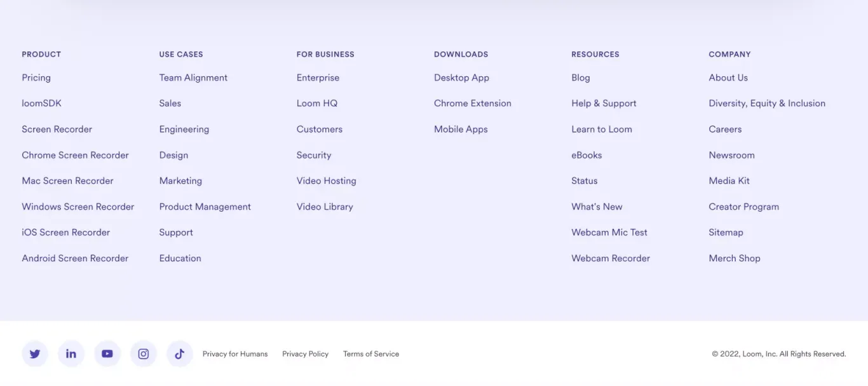The image size is (868, 386).
Task: View the Careers page
Action: click(725, 129)
